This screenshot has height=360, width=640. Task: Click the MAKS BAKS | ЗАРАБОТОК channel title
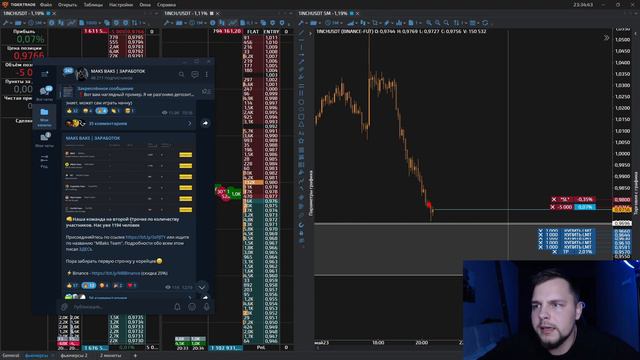click(118, 71)
